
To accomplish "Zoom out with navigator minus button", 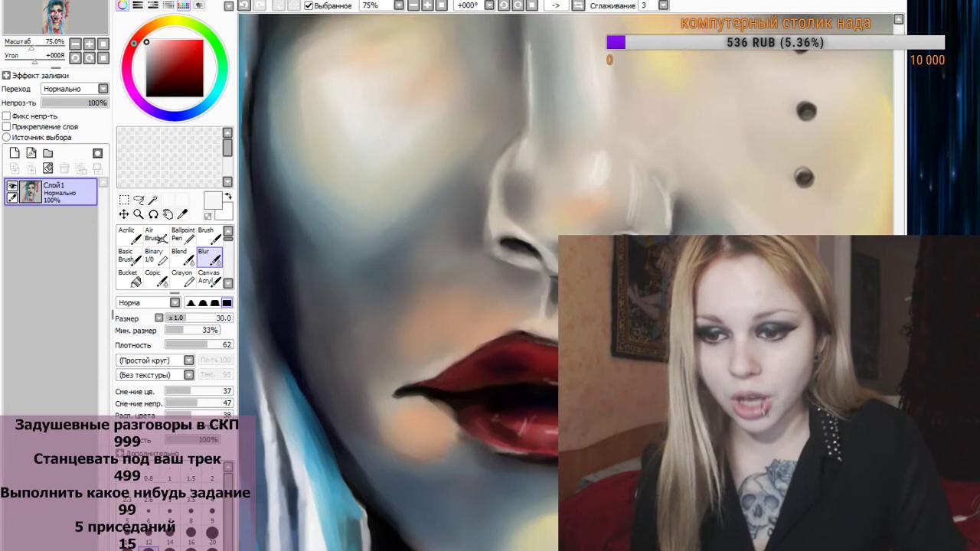I will point(76,44).
